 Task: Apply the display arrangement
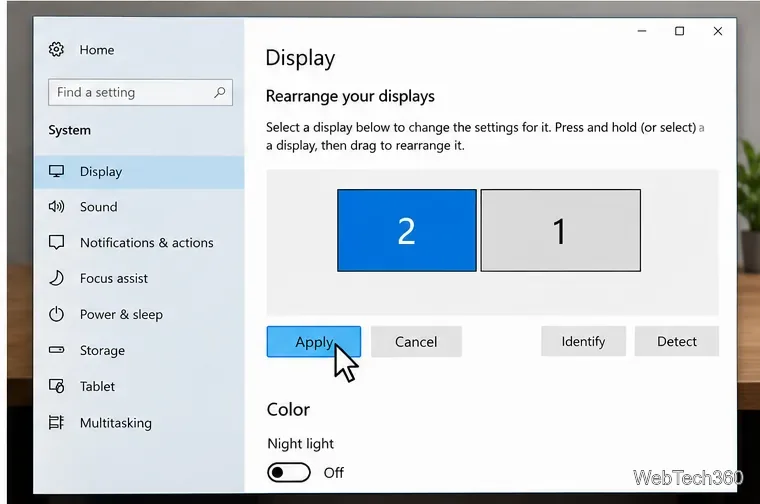coord(314,342)
